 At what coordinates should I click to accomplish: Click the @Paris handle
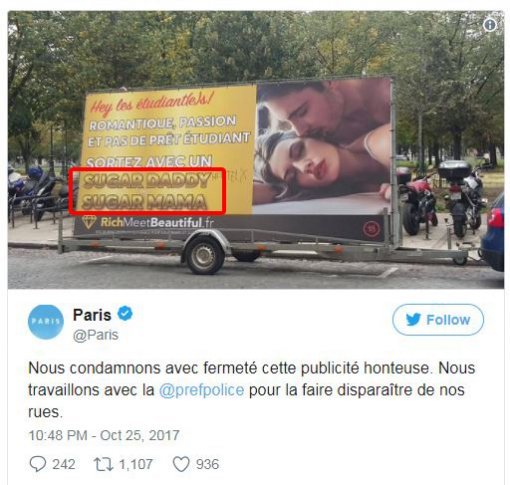pyautogui.click(x=96, y=335)
